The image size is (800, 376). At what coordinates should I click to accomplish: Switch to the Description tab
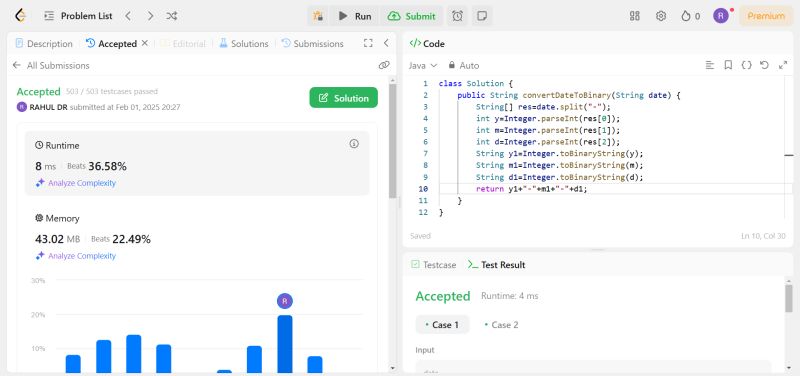point(44,43)
